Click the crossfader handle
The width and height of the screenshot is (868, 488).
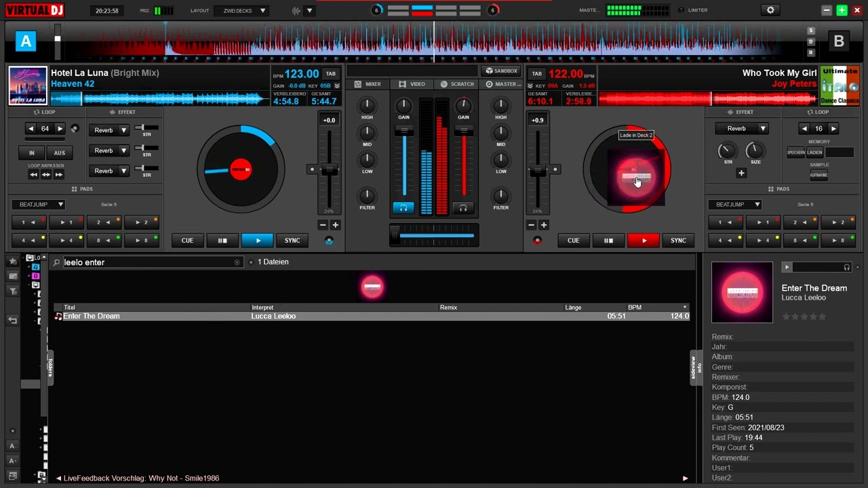point(395,235)
